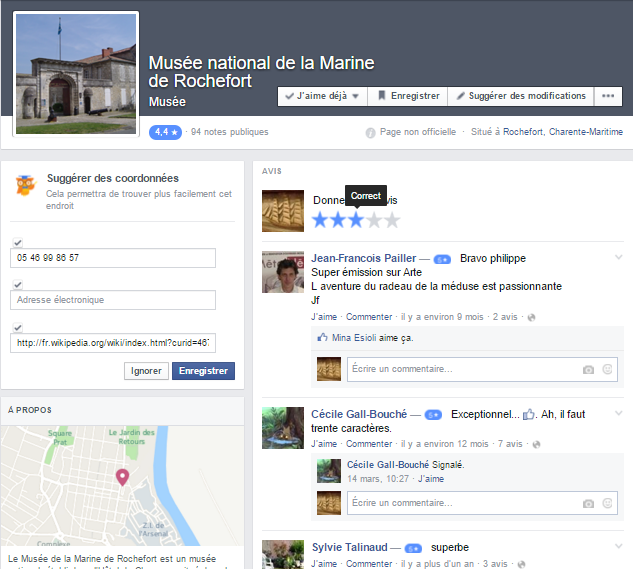Open the 2 avis link on Pailler's review
Viewport: 633px width, 569px height.
[505, 317]
